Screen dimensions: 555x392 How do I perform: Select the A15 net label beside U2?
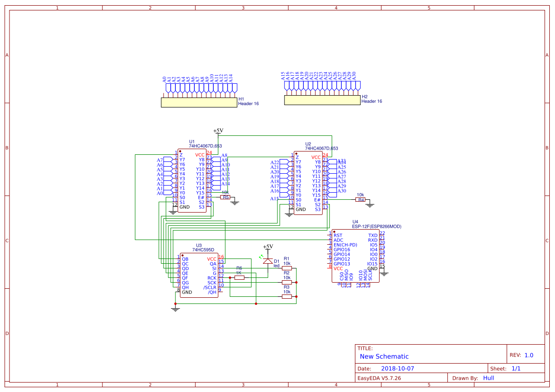tap(274, 199)
